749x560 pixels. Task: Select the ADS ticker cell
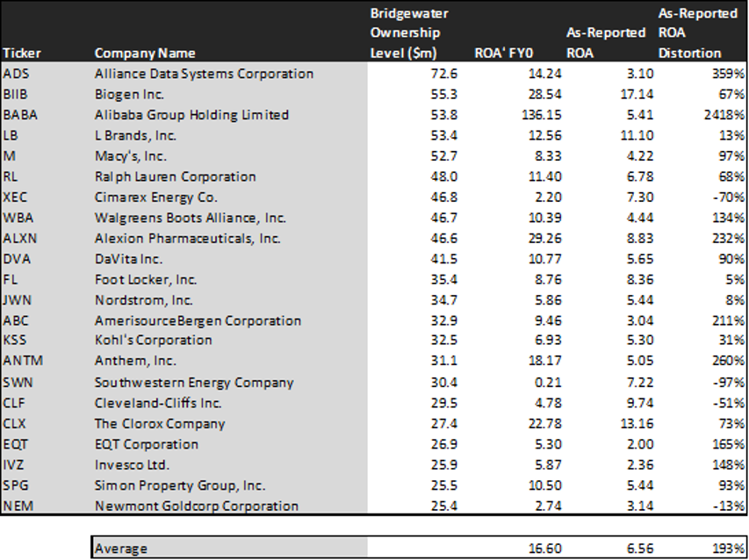tap(15, 74)
